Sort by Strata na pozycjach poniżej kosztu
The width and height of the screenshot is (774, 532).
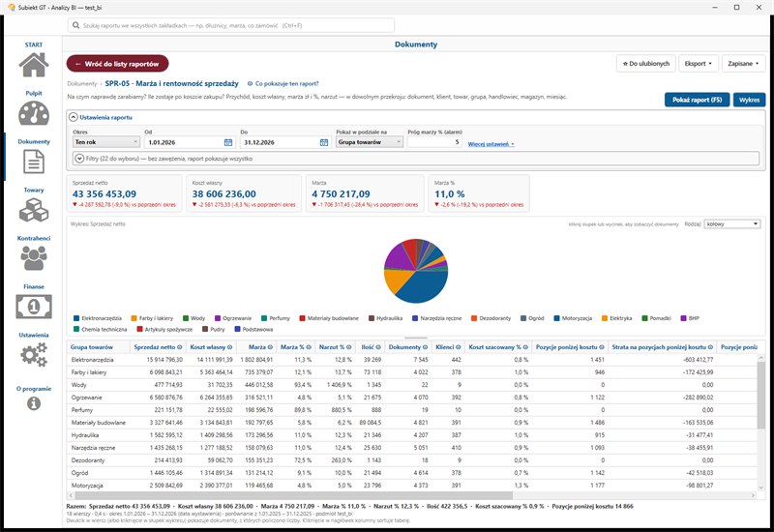point(659,347)
